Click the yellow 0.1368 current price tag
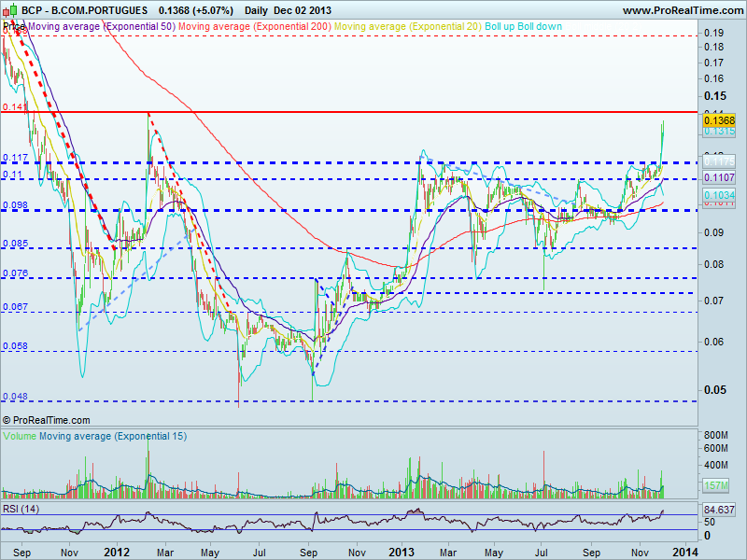This screenshot has width=747, height=560. click(719, 120)
